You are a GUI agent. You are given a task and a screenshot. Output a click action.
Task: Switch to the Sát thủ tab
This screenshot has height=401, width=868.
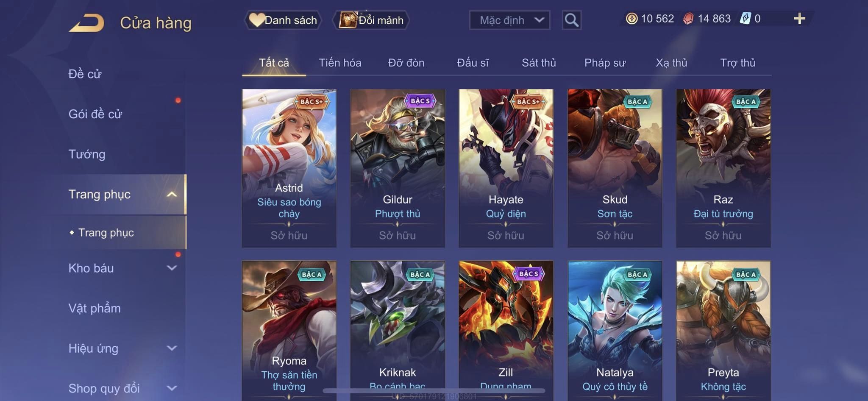(x=538, y=63)
